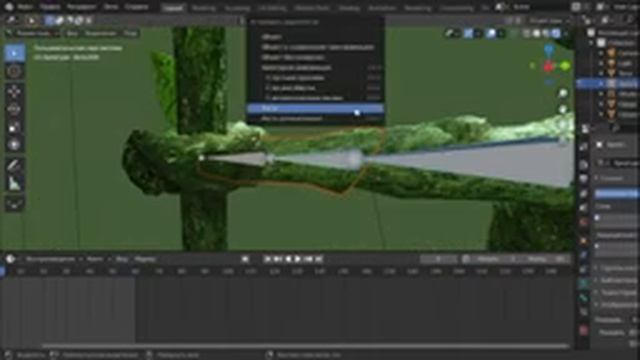Switch to the UV Editing workspace tab

272,8
